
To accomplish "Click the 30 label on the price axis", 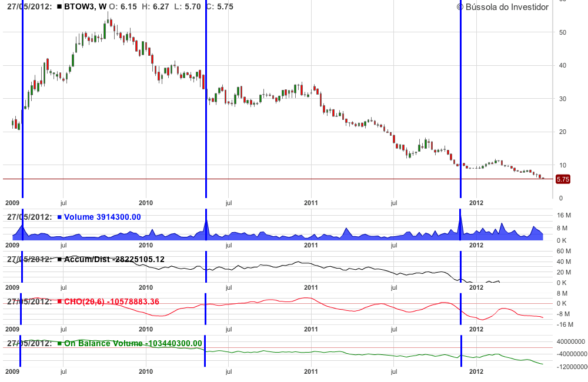I will 563,99.
